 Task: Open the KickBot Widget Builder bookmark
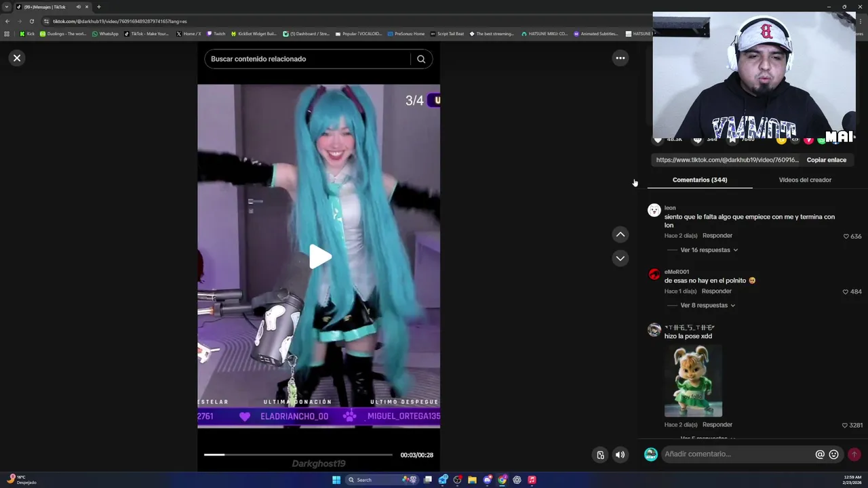(x=254, y=34)
